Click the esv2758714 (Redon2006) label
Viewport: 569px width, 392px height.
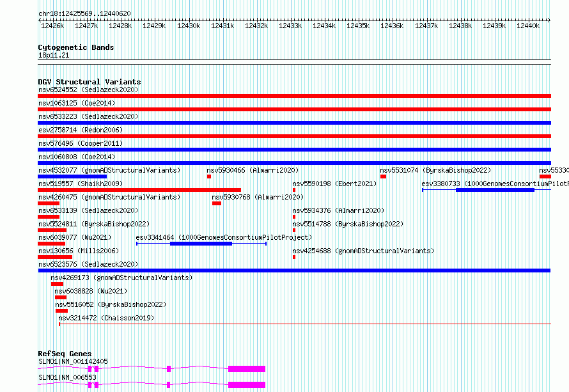coord(81,130)
